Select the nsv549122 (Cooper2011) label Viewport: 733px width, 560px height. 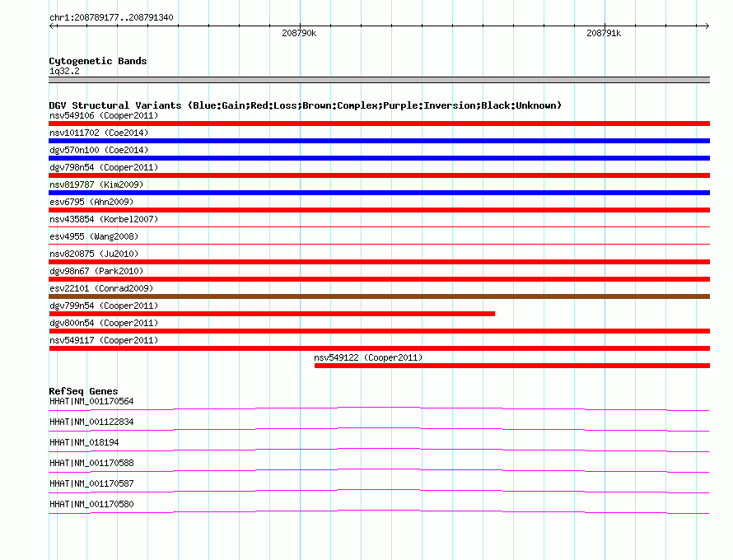[368, 357]
